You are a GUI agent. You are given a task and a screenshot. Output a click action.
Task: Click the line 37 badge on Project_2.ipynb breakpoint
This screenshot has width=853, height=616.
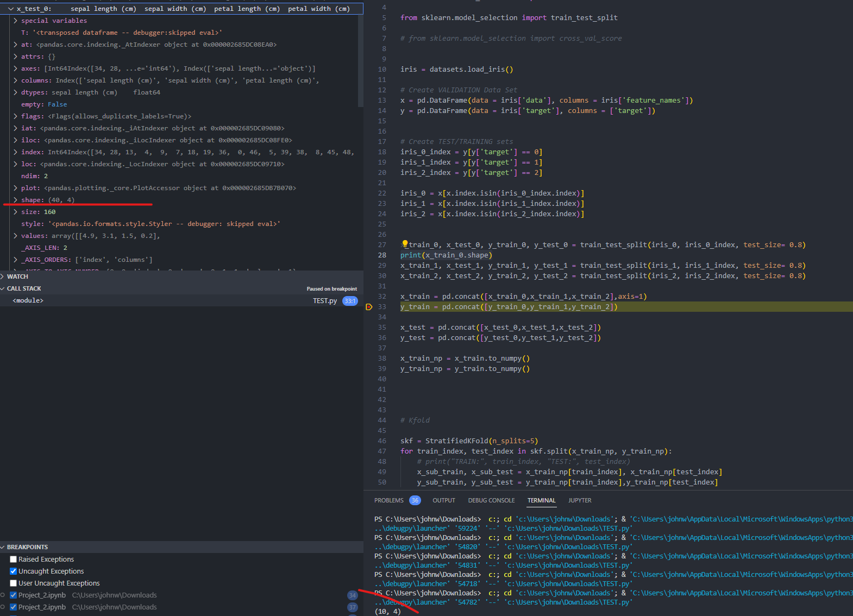point(353,607)
